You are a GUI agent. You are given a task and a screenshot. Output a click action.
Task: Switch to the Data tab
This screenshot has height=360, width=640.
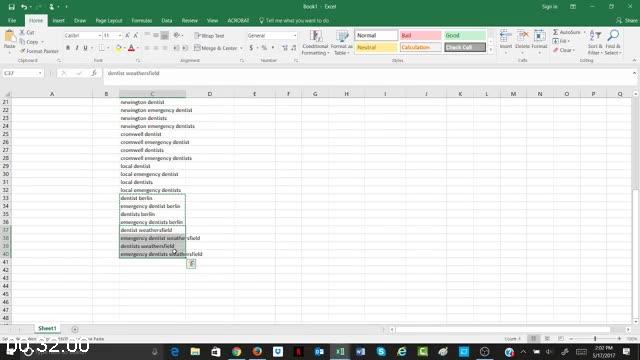[167, 20]
